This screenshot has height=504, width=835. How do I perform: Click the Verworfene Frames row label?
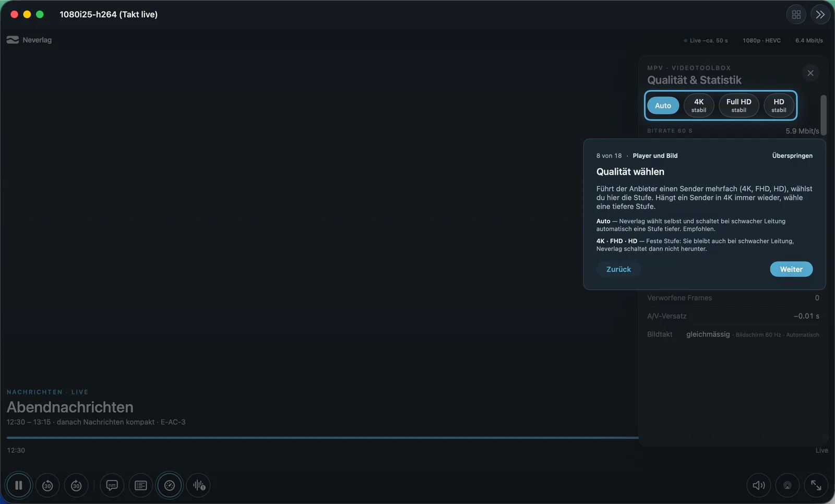[679, 298]
